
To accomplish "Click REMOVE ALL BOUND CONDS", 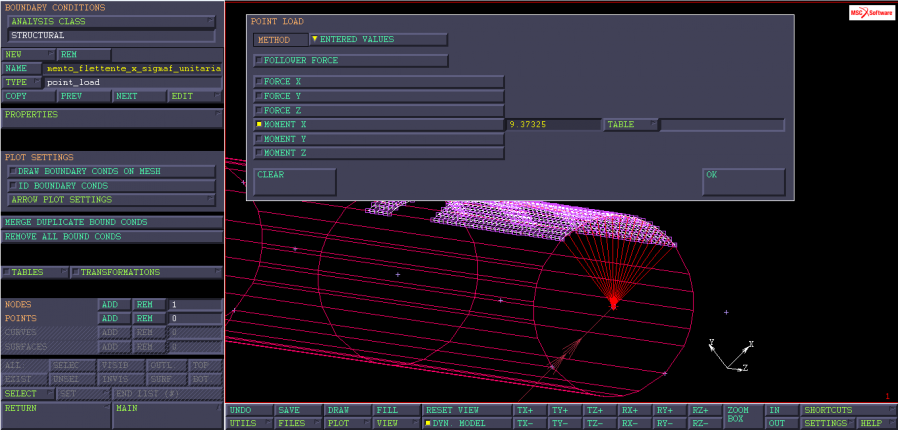I will click(112, 236).
